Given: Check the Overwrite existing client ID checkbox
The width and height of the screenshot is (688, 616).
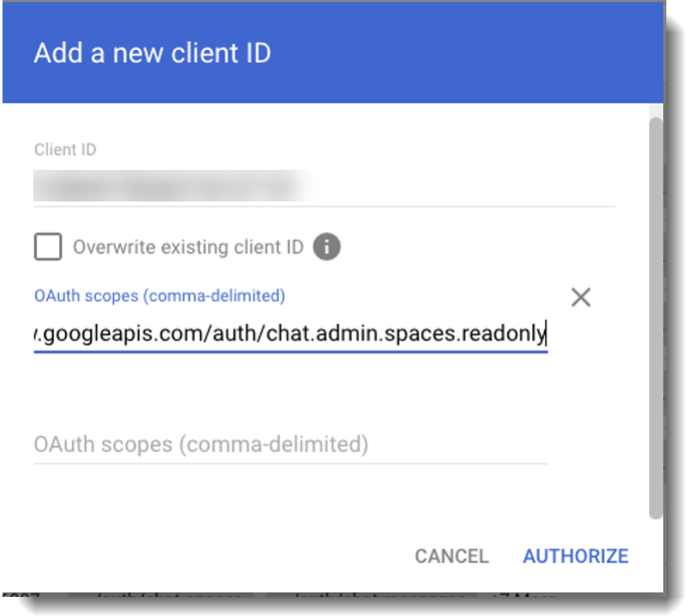Looking at the screenshot, I should click(47, 246).
